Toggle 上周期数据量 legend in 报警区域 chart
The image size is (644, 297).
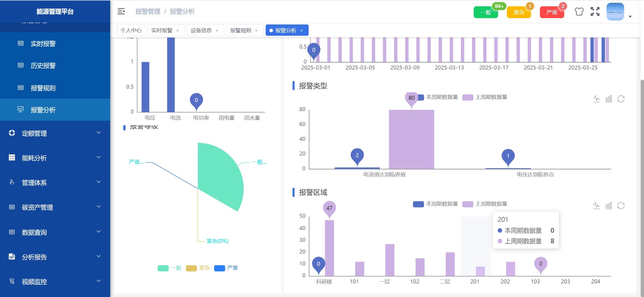pyautogui.click(x=485, y=204)
